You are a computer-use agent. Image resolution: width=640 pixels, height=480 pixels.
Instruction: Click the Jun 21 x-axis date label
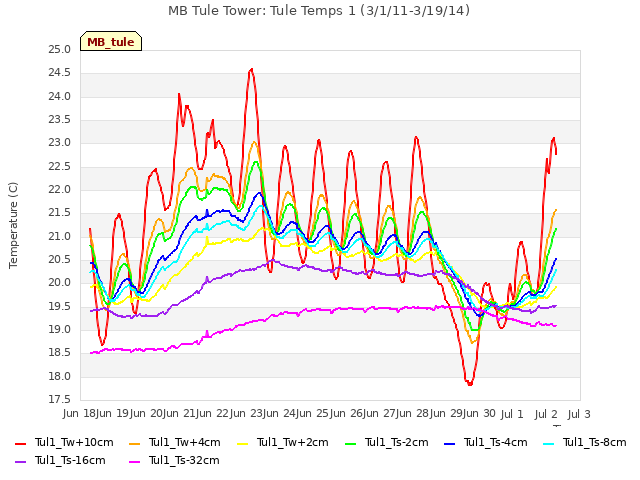180,414
